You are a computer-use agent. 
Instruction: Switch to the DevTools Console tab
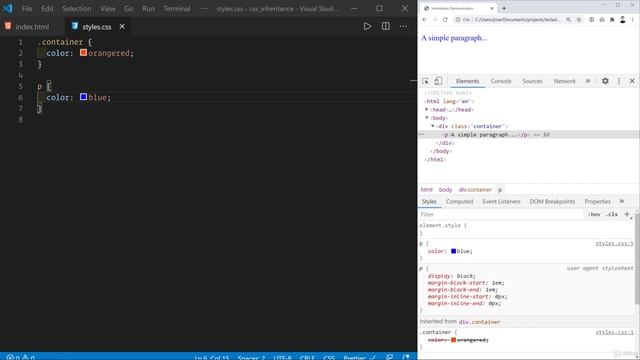[501, 81]
